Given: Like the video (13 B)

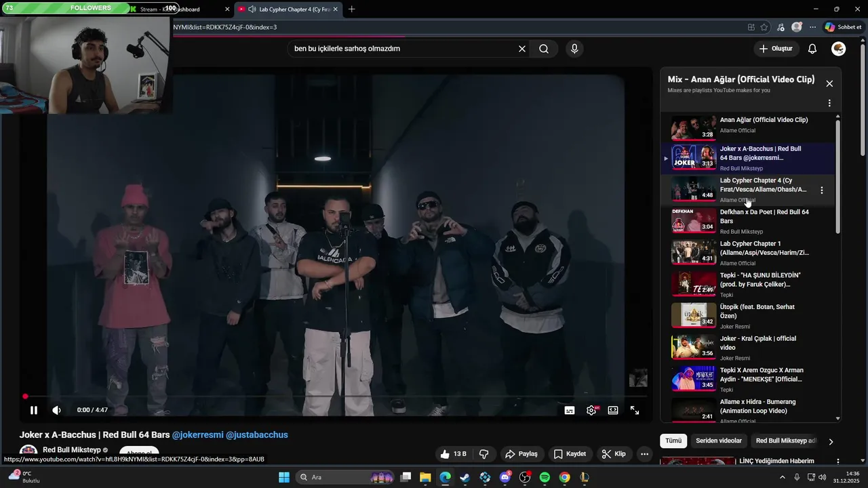Looking at the screenshot, I should point(453,454).
